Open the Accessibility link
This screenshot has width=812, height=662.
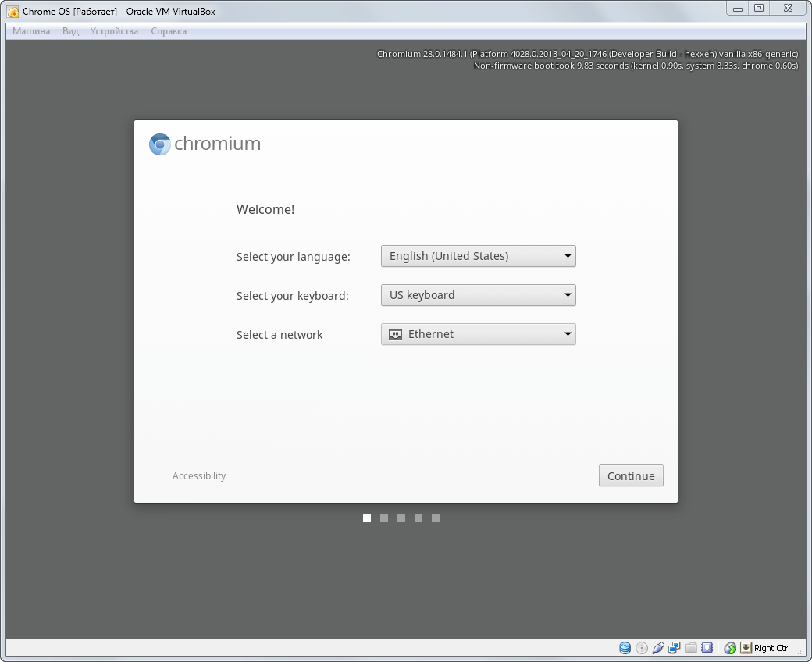(x=199, y=475)
